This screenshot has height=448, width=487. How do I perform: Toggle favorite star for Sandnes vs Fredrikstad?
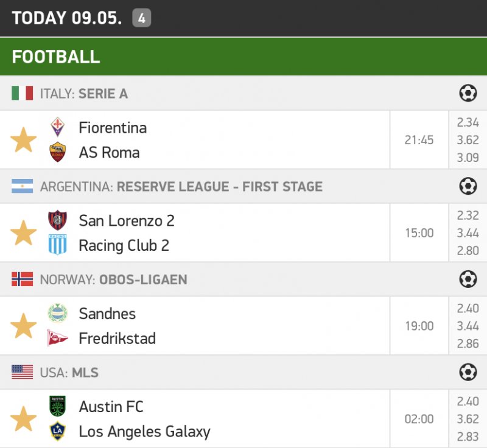click(24, 326)
